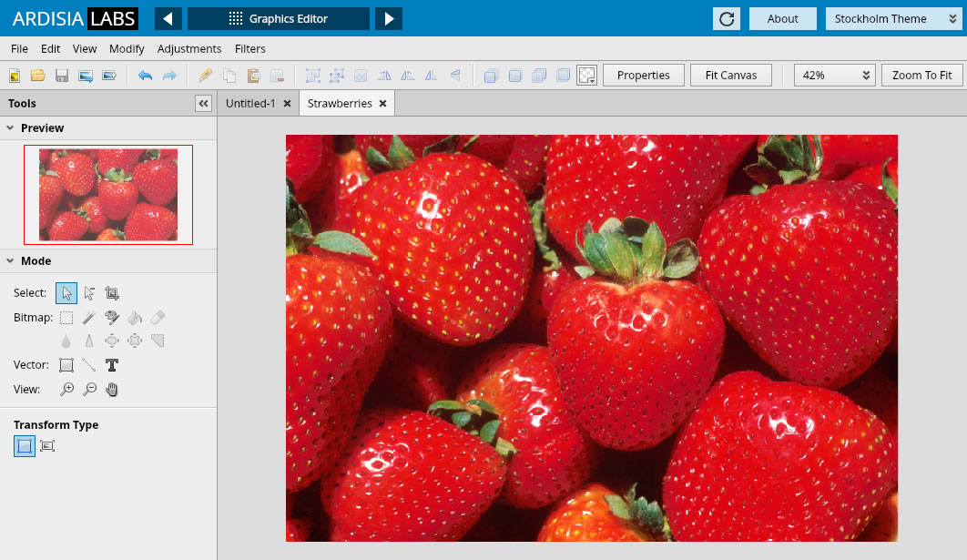Activate the Zoom In view tool
This screenshot has height=560, width=967.
[66, 390]
